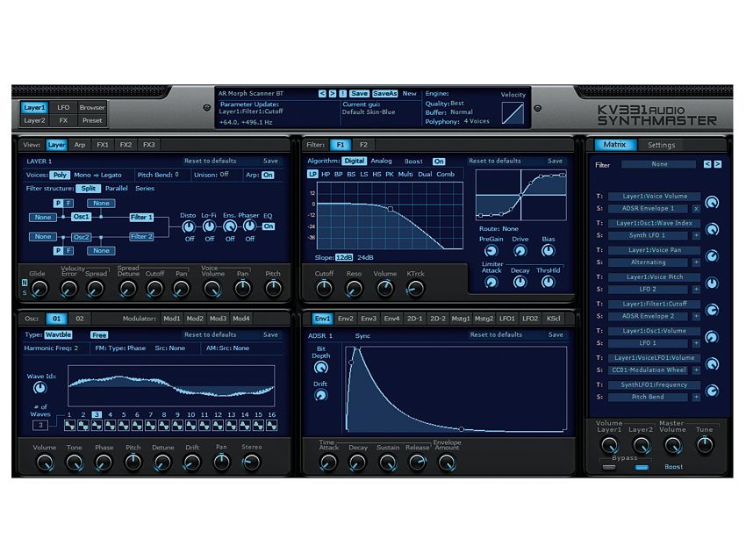The width and height of the screenshot is (746, 560).
Task: Click New preset button
Action: [x=409, y=94]
